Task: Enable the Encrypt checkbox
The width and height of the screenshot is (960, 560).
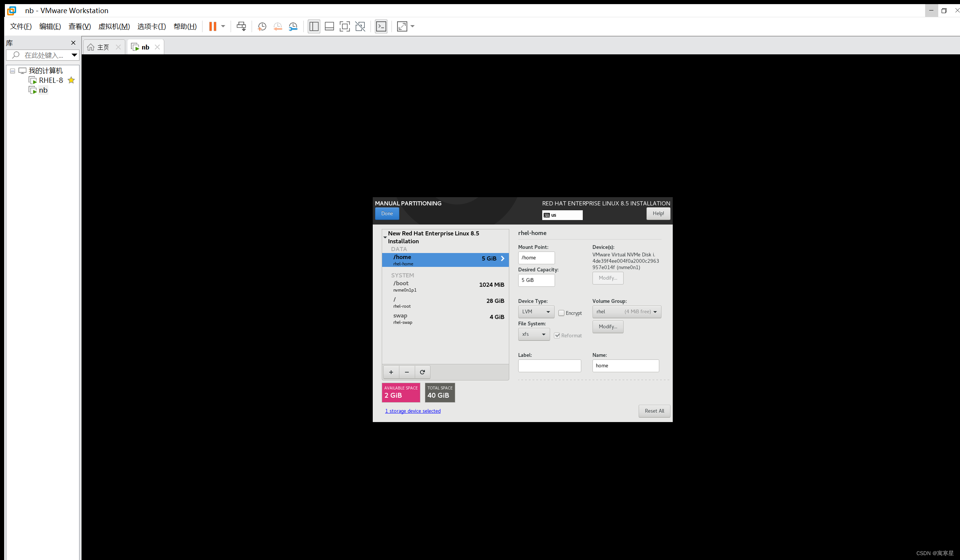Action: (561, 313)
